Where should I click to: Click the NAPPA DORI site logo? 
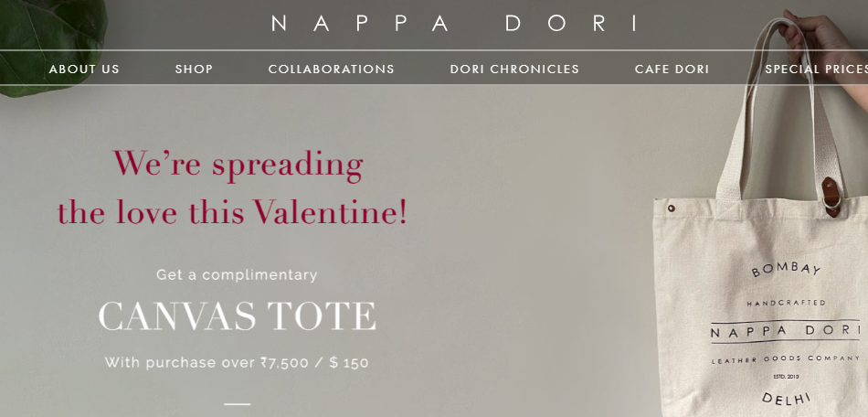pos(454,24)
